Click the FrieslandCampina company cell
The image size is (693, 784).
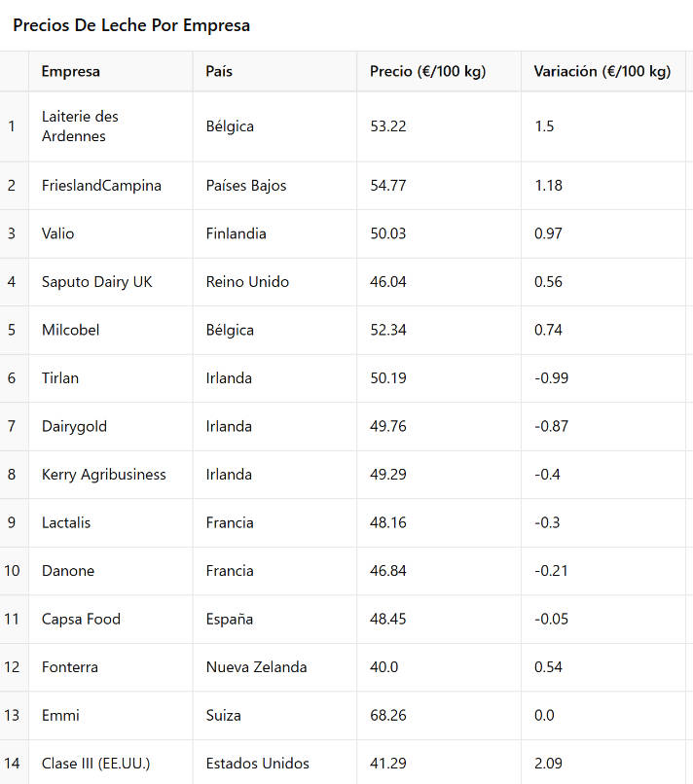[111, 186]
